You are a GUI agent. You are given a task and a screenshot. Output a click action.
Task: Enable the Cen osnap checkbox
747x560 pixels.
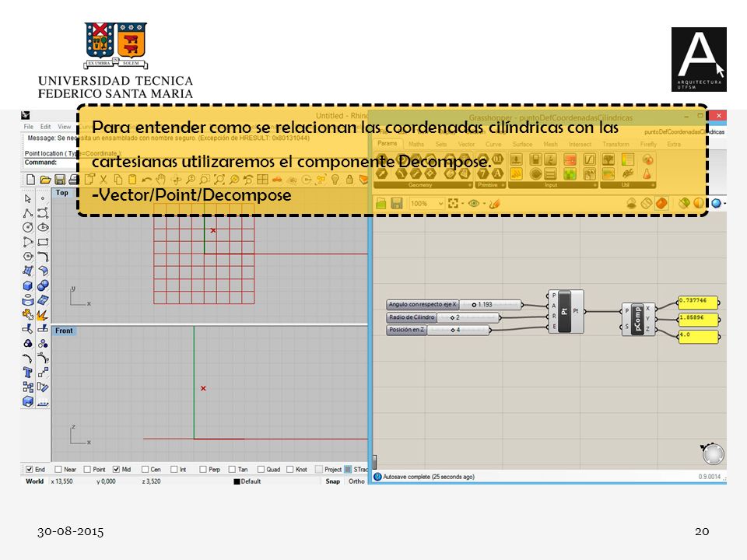146,470
